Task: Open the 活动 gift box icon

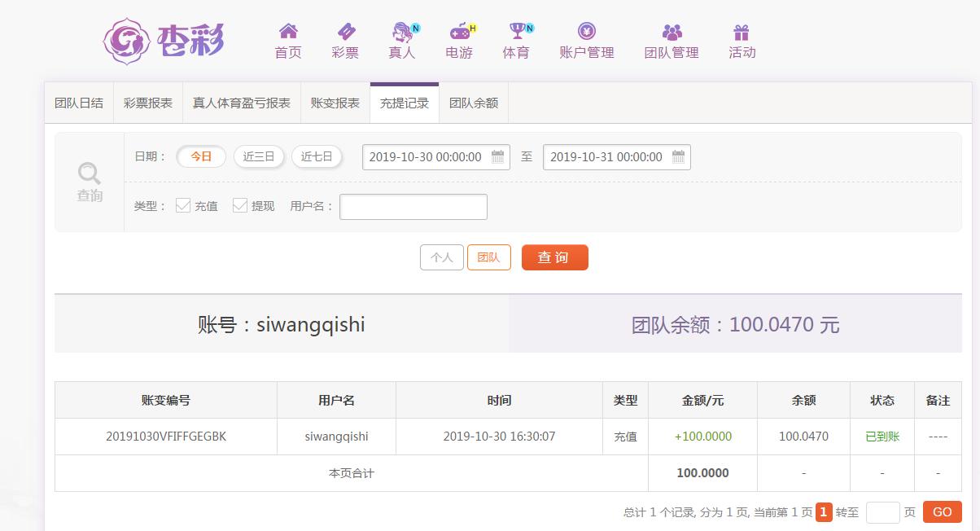Action: pos(741,32)
